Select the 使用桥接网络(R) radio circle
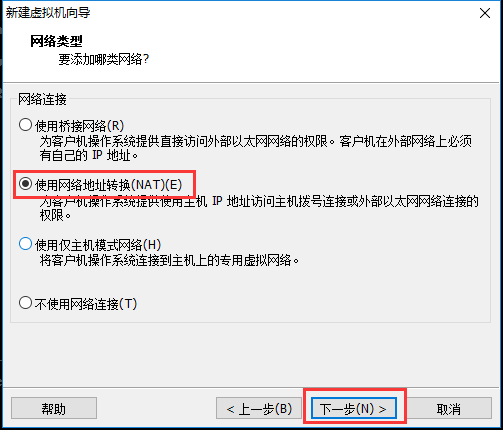 click(25, 125)
